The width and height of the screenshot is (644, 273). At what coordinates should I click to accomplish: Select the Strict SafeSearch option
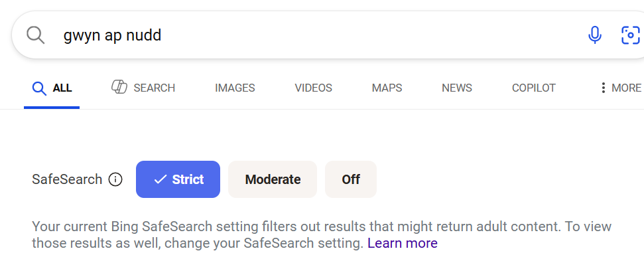tap(178, 179)
